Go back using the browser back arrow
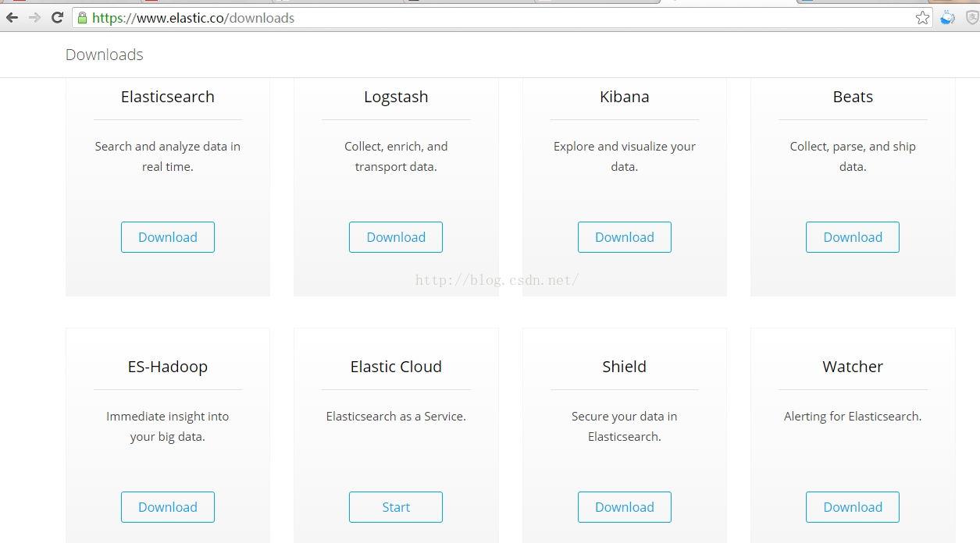 [12, 17]
